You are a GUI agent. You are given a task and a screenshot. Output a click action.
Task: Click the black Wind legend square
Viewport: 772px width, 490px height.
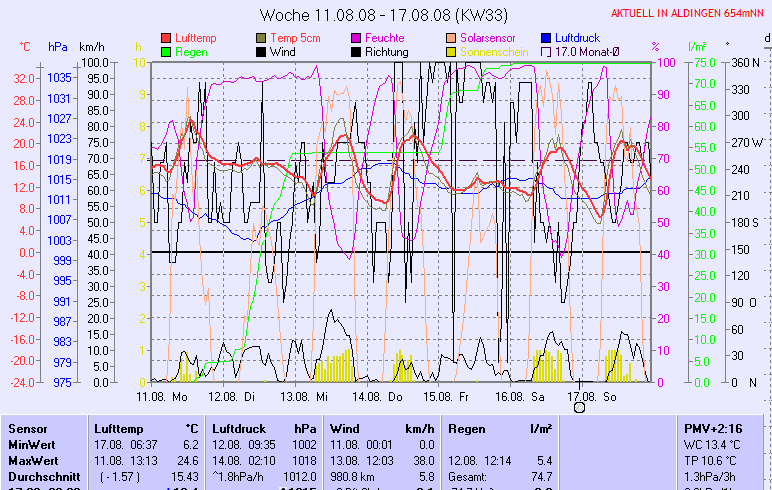(x=261, y=51)
